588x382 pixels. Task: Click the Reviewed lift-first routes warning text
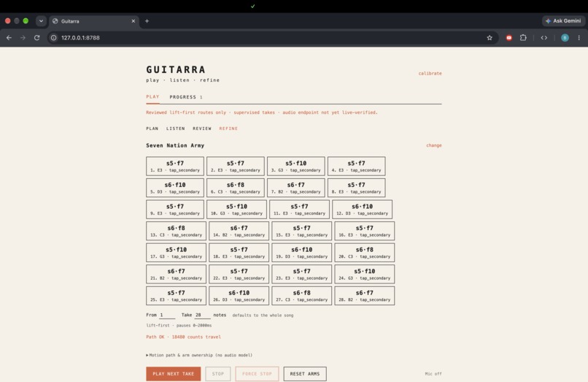tap(262, 112)
